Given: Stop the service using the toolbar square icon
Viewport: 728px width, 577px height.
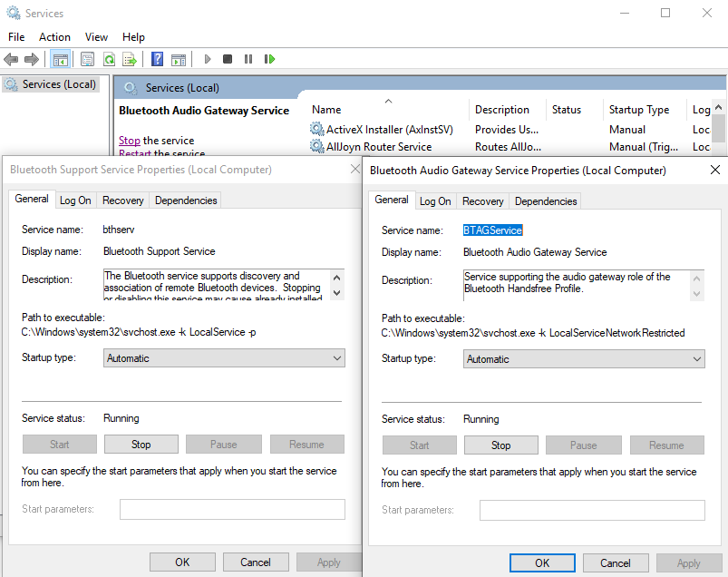Looking at the screenshot, I should (x=228, y=59).
